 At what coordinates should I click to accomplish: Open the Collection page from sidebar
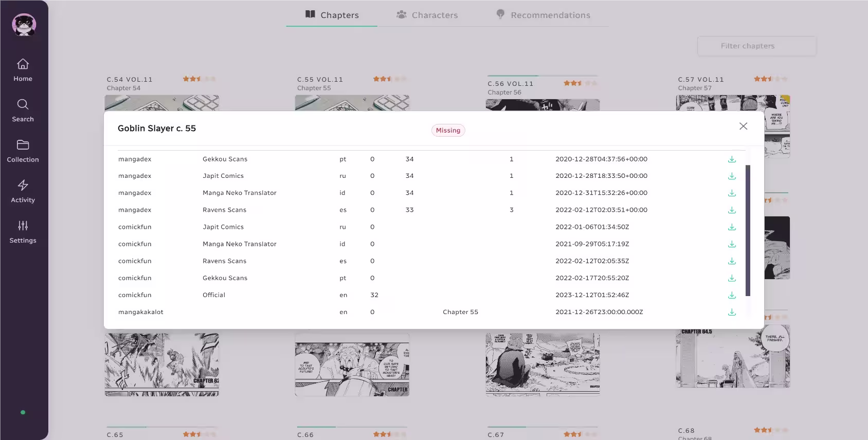pos(23,152)
